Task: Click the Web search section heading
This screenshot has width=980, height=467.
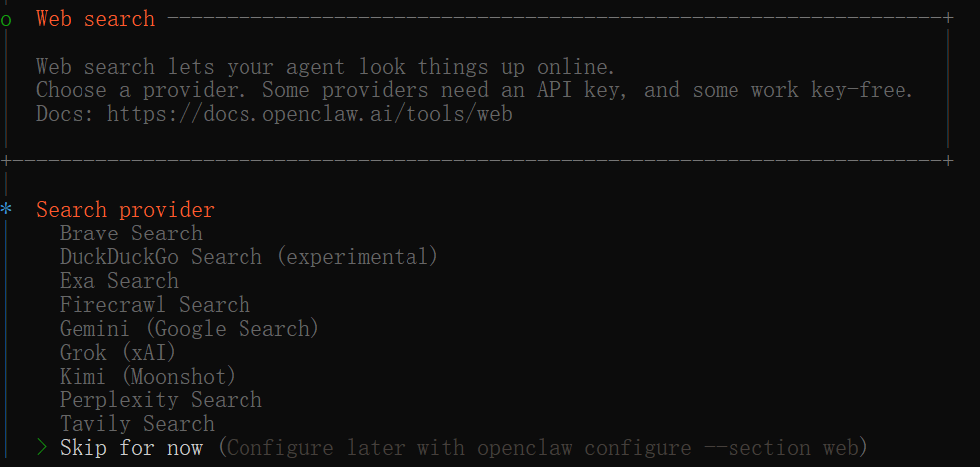Action: point(95,19)
